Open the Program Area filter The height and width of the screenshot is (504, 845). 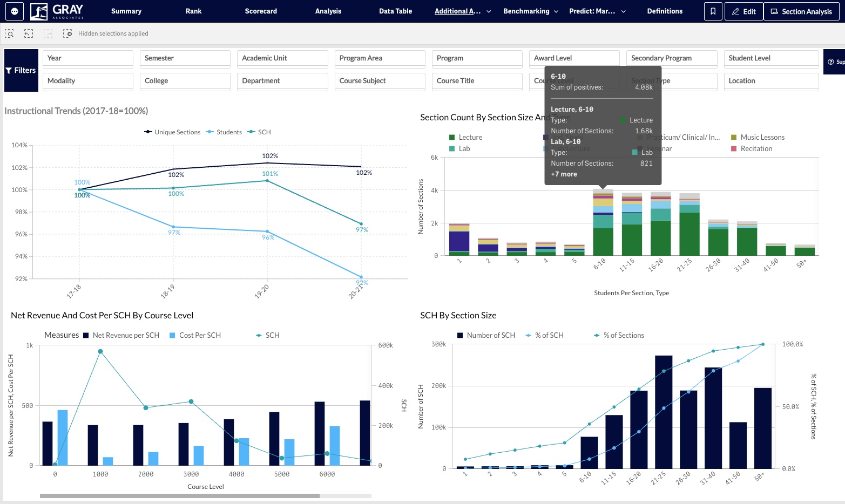click(380, 58)
